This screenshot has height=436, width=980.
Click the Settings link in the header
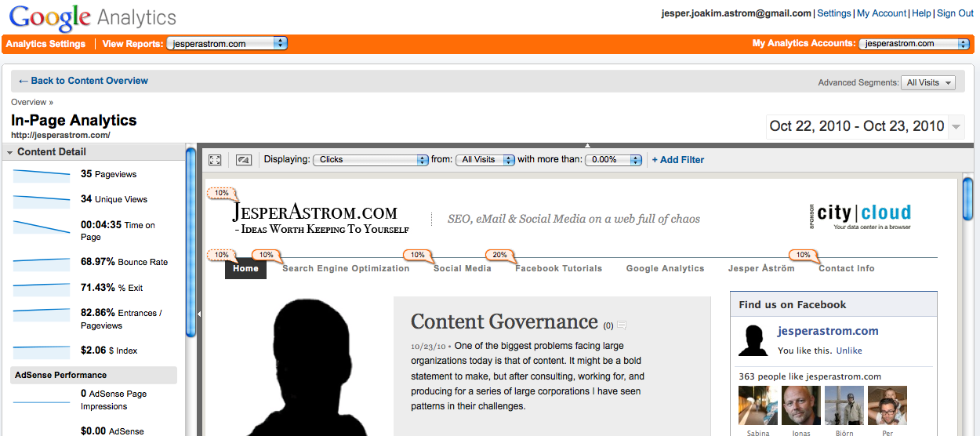(x=834, y=13)
